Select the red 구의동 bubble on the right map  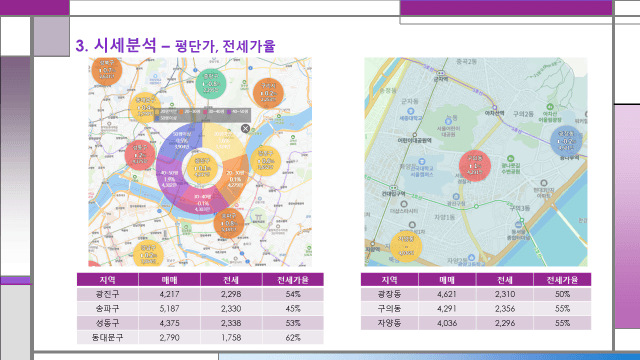(x=474, y=166)
